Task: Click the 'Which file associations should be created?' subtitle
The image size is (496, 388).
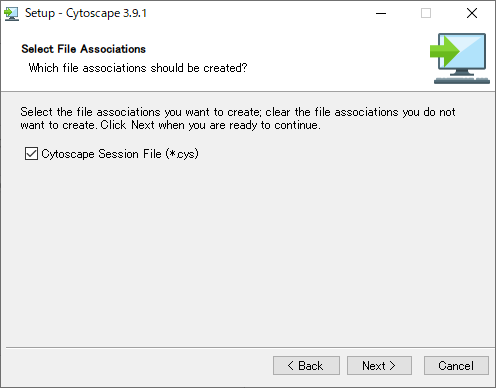Action: point(138,68)
